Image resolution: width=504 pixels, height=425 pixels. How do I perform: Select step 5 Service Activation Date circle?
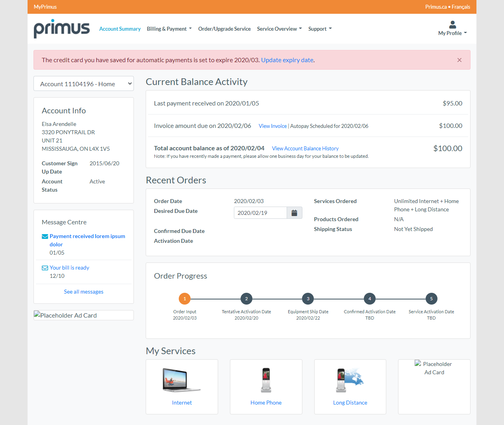[432, 299]
